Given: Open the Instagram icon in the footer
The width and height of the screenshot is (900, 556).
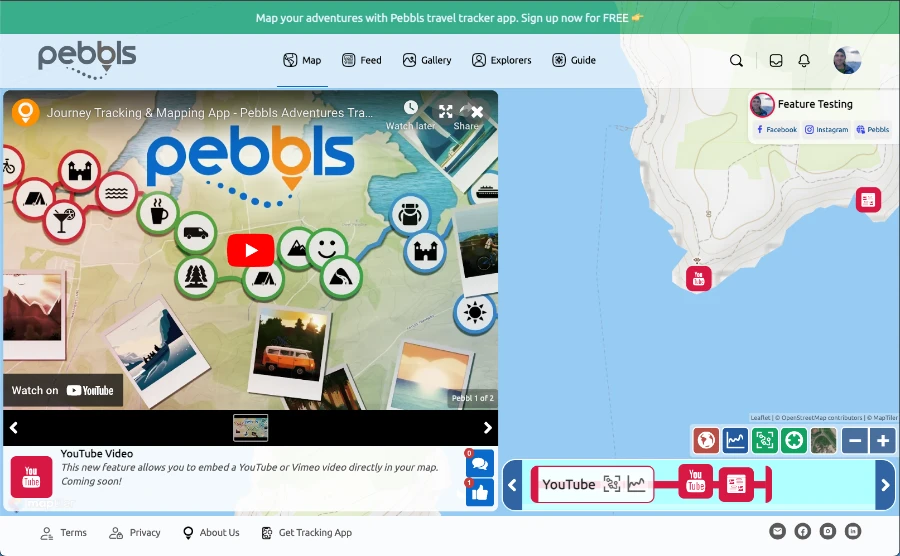Looking at the screenshot, I should point(828,531).
